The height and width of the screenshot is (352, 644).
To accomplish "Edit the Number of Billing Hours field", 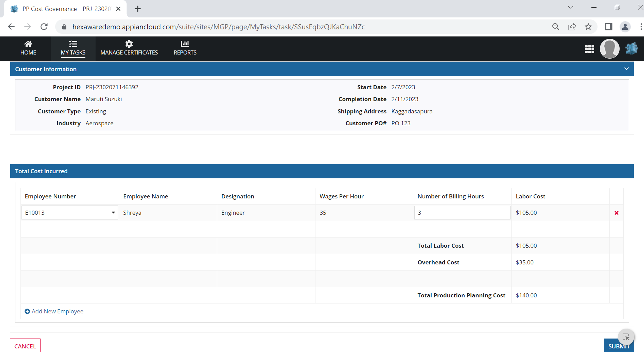I will 462,213.
